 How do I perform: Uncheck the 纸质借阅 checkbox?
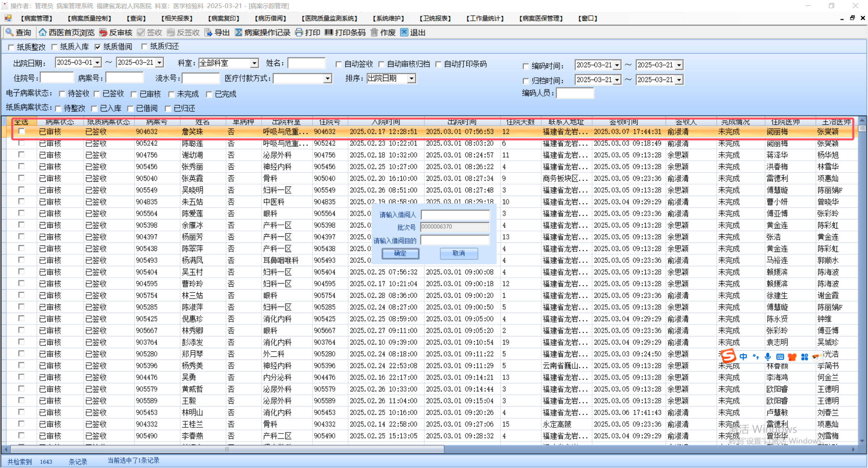[98, 47]
